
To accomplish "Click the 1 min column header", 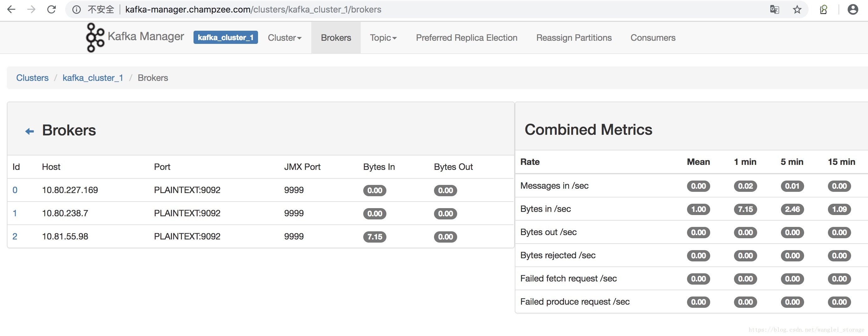I will pos(745,162).
